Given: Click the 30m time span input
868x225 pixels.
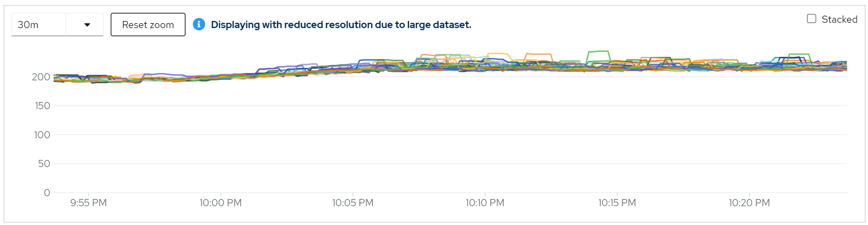Looking at the screenshot, I should (x=38, y=25).
